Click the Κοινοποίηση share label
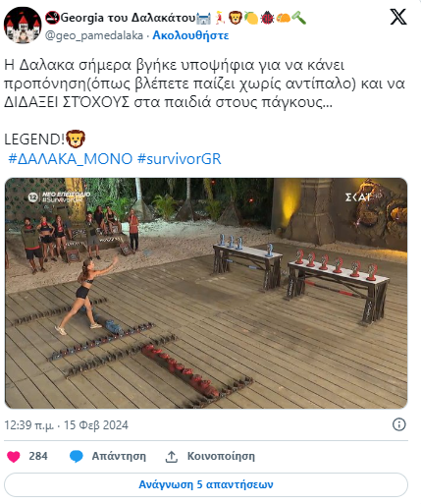This screenshot has height=504, width=421. [221, 456]
